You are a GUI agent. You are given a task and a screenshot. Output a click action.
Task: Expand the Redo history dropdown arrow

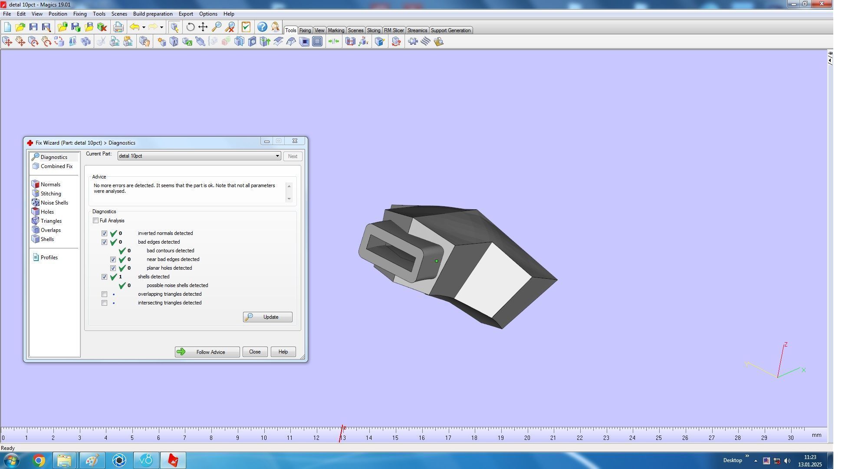pos(161,27)
